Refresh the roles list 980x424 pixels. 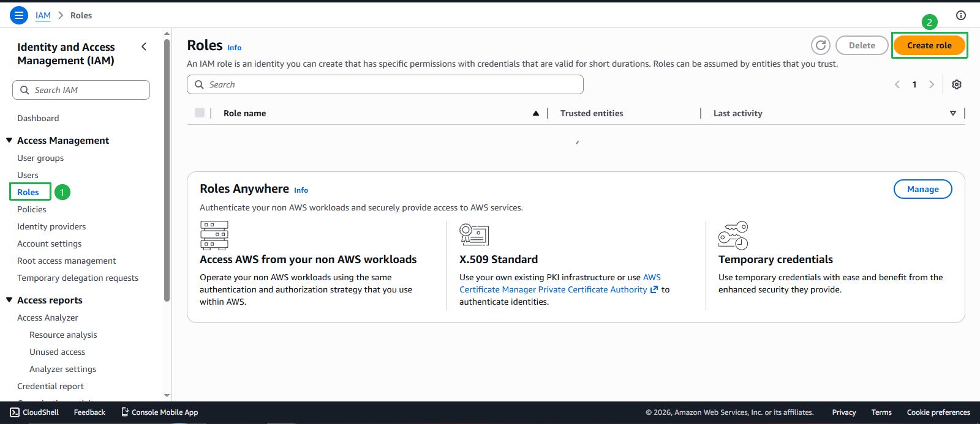coord(821,45)
